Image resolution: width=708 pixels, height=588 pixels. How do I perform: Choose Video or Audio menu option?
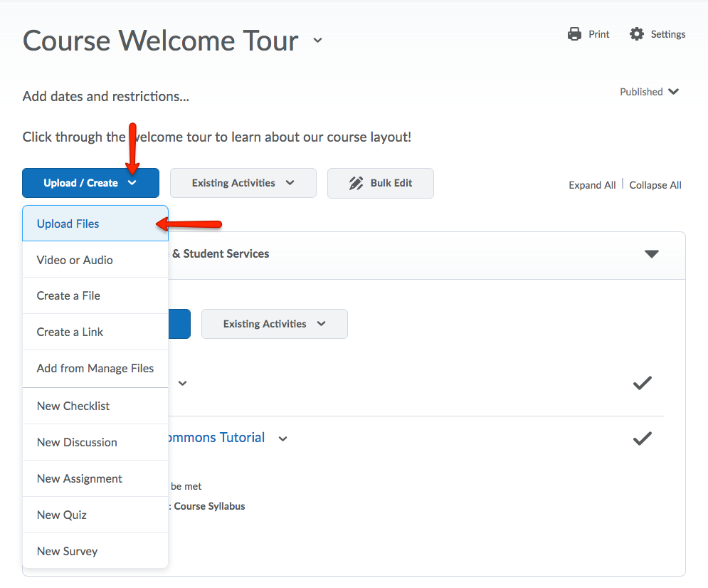click(x=75, y=260)
